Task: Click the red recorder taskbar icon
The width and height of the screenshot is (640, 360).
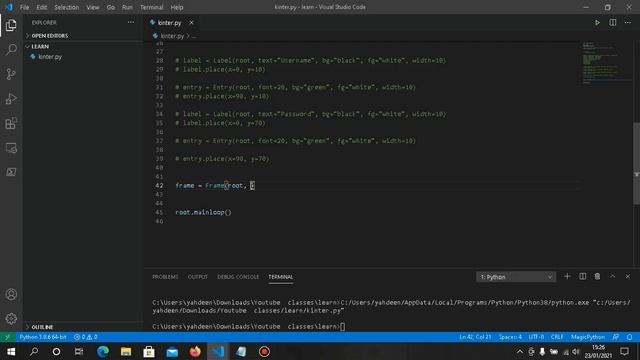Action: click(x=264, y=351)
